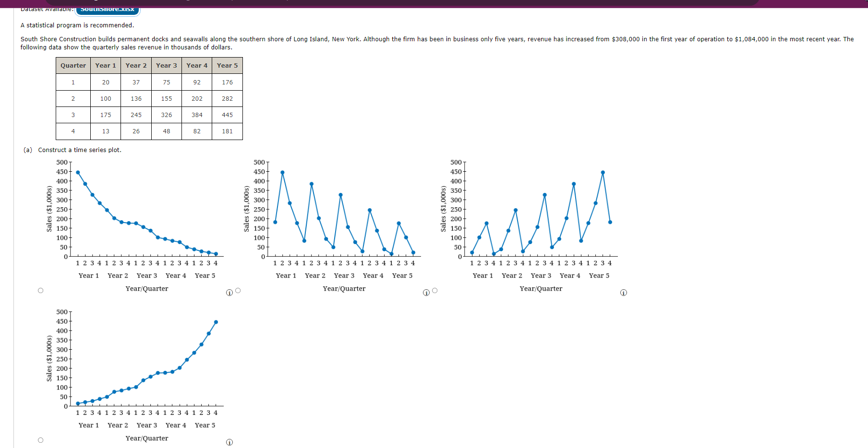Click the cell containing the value 20
Screen dimensions: 868x448
pyautogui.click(x=105, y=82)
